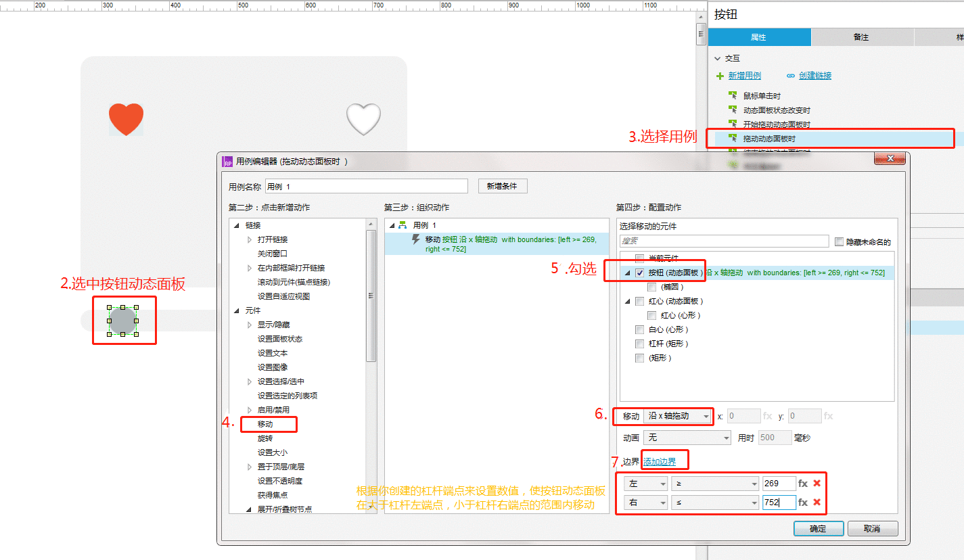Open the 右 boundary side dropdown

(646, 503)
